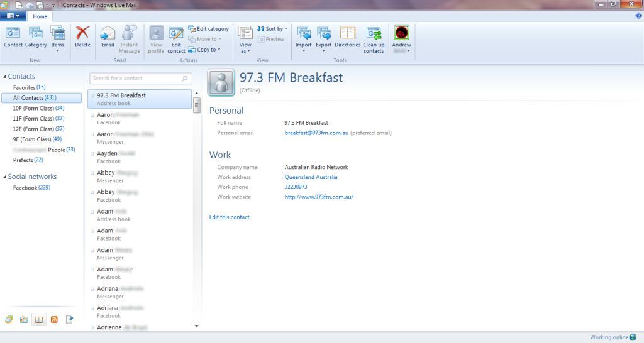This screenshot has width=644, height=343.
Task: Open the Sort by dropdown
Action: click(x=272, y=29)
